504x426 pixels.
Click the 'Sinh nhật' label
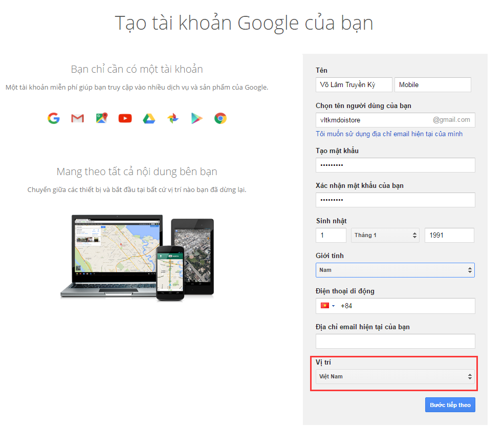tap(331, 221)
